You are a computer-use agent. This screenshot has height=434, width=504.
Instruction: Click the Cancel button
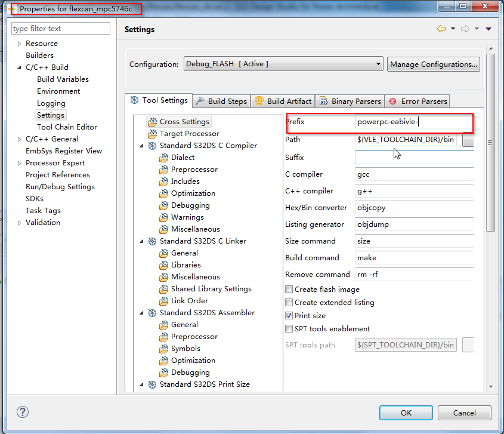(465, 413)
